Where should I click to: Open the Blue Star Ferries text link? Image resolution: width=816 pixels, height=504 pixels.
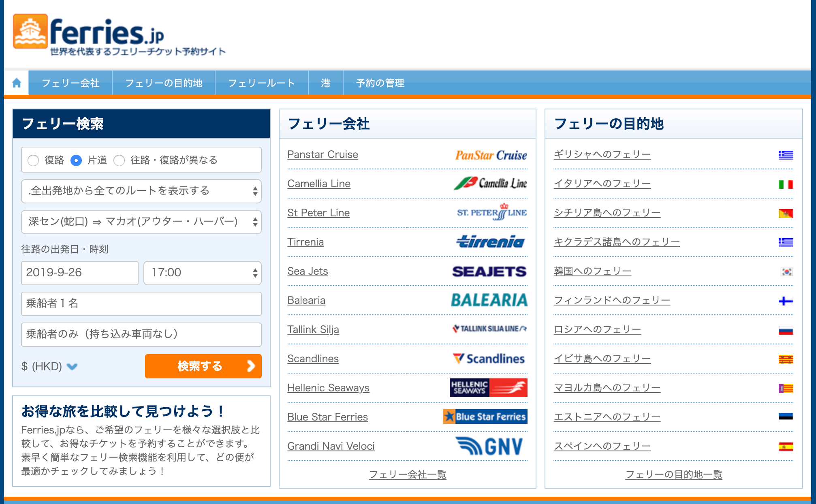coord(327,417)
